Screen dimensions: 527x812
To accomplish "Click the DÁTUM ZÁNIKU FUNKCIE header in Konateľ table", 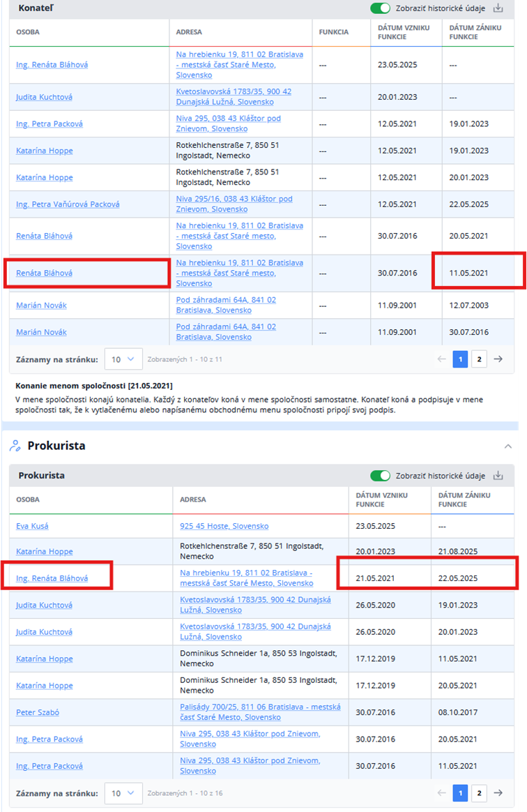I will coord(475,32).
